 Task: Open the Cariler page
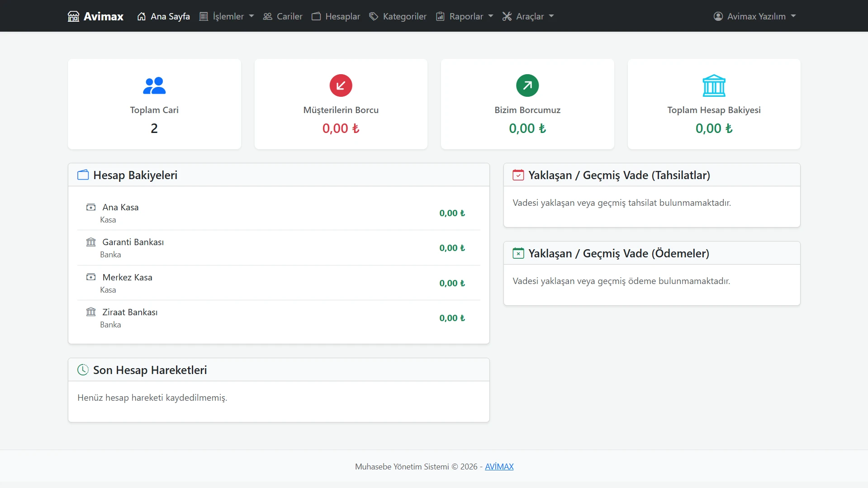[283, 16]
